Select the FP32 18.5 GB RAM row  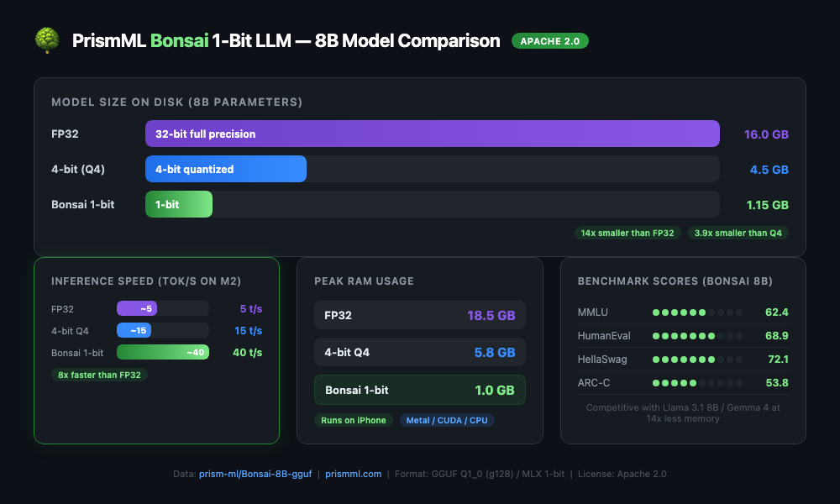(419, 316)
